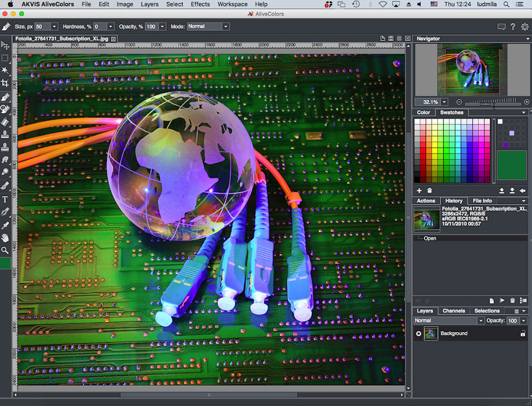Expand the zoom percentage dropdown

tap(444, 102)
